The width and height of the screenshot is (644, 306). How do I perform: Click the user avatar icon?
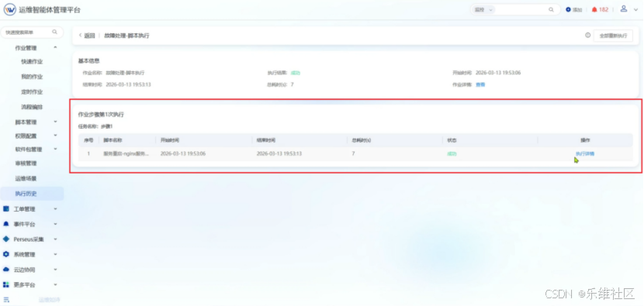click(x=624, y=9)
